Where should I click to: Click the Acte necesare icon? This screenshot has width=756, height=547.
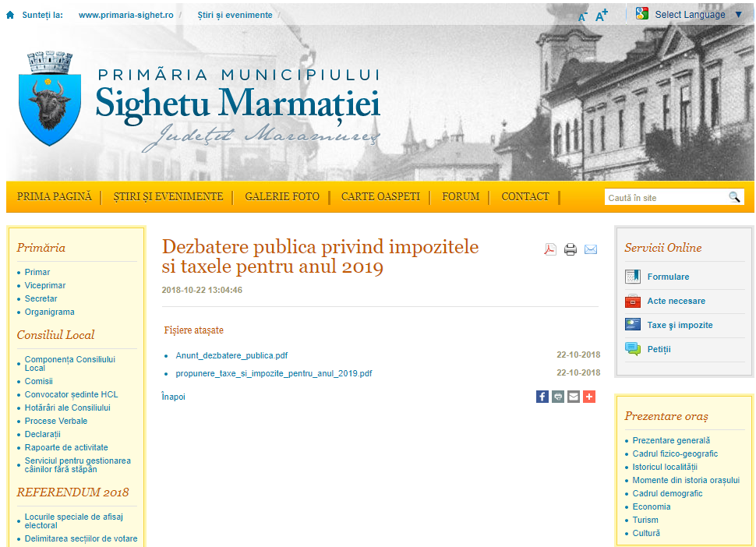(x=633, y=301)
